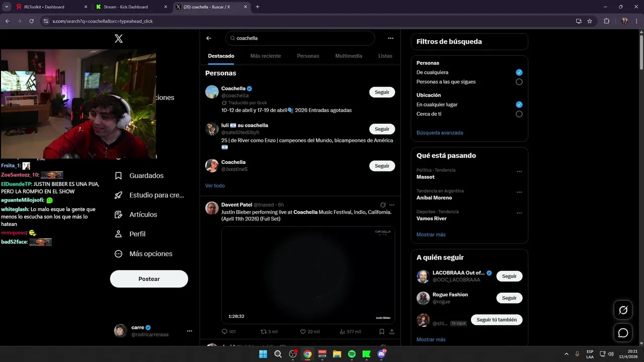View analytics of Davent Patel's post
This screenshot has height=362, width=644.
click(350, 332)
